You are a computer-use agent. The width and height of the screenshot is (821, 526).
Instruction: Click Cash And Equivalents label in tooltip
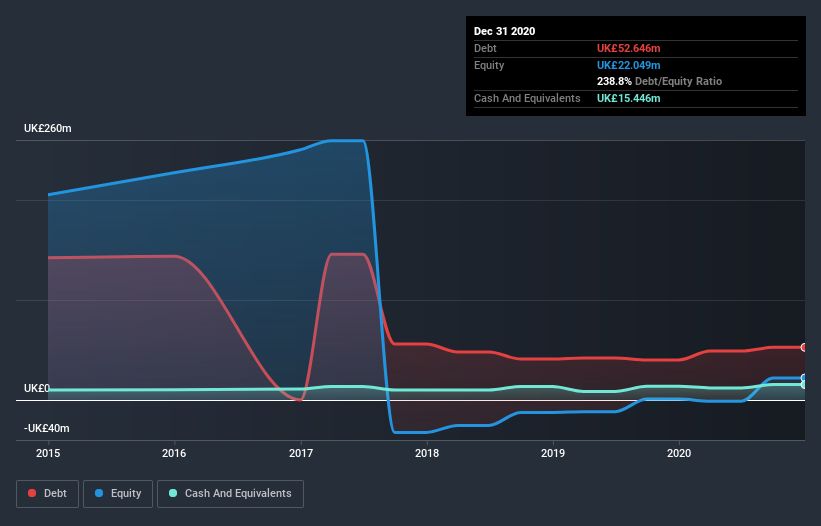527,98
